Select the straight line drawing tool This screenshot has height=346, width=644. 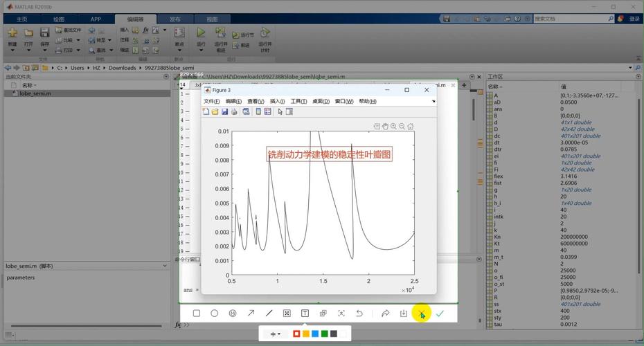point(269,313)
